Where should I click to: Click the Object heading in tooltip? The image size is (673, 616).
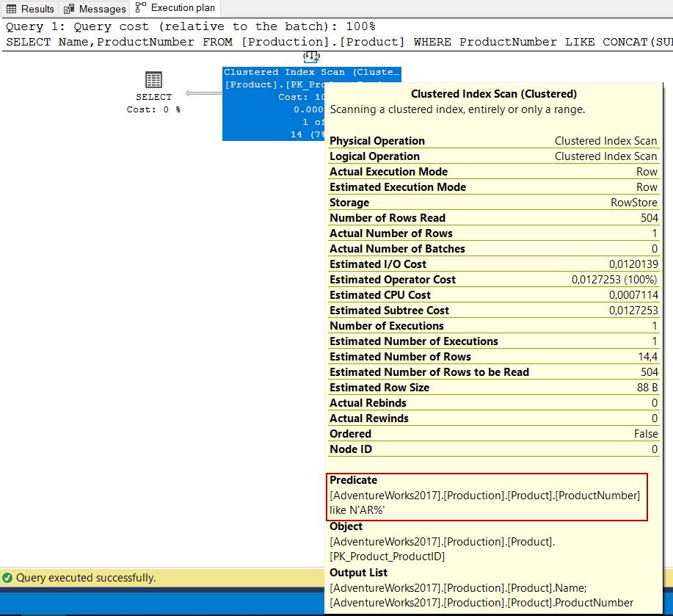[x=346, y=526]
